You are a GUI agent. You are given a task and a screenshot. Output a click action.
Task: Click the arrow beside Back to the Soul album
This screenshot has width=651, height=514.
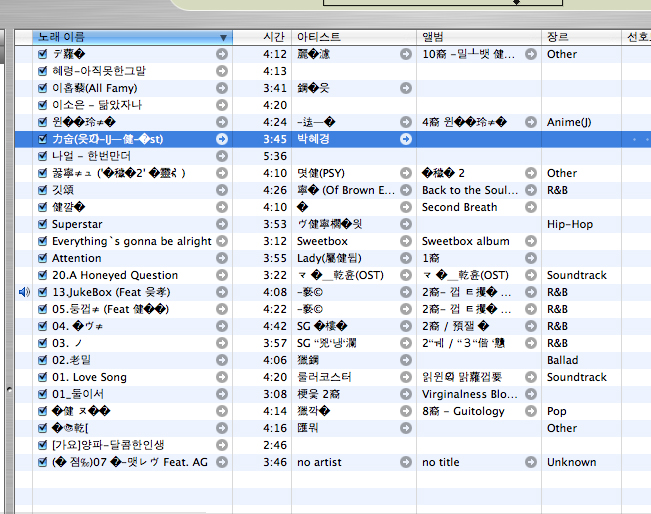[531, 191]
